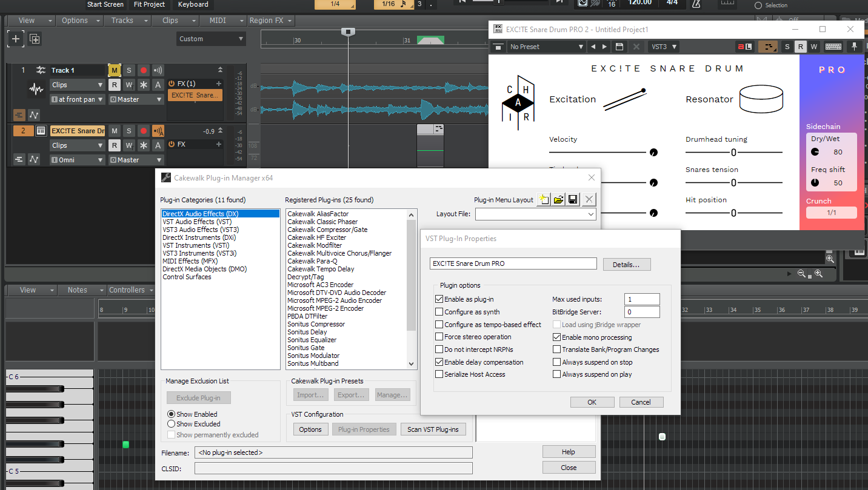The height and width of the screenshot is (490, 868).
Task: Create new plug-in menu layout
Action: coord(544,199)
